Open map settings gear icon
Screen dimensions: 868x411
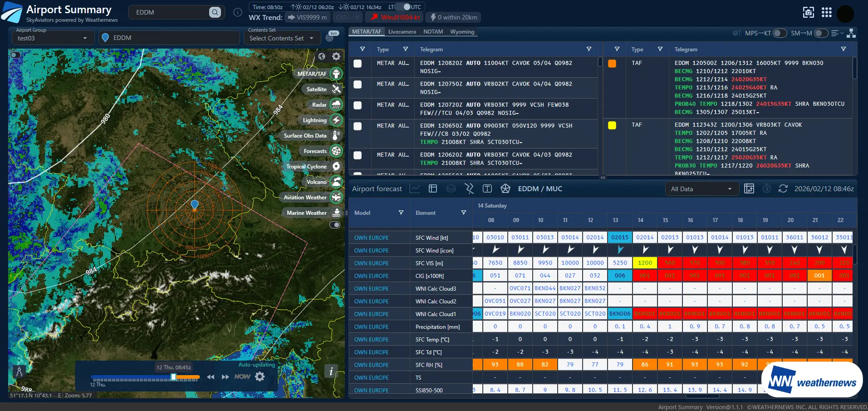pyautogui.click(x=336, y=56)
